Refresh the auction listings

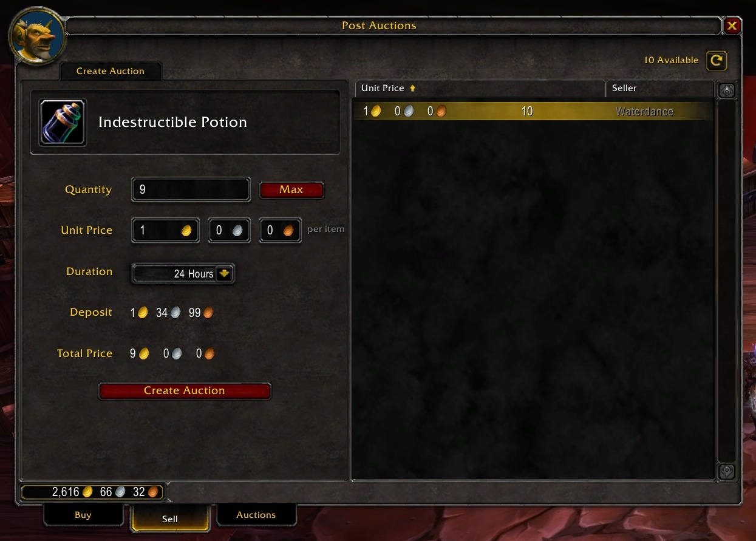(717, 60)
